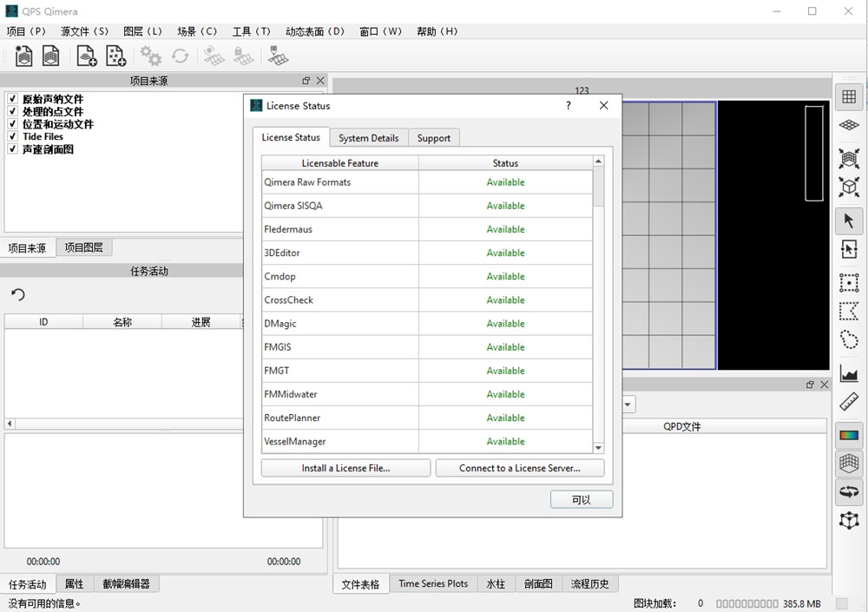Open the 源文件 (S) menu
Screen dimensions: 868x612
point(85,31)
